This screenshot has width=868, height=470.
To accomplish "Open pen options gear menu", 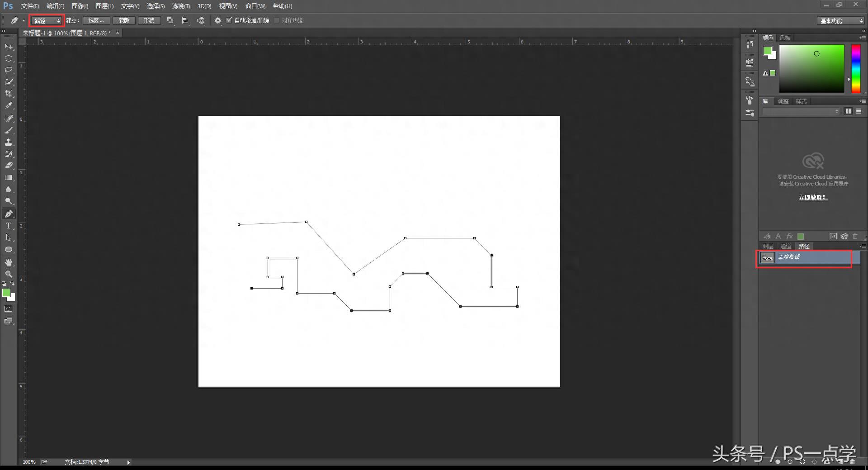I will pyautogui.click(x=218, y=20).
